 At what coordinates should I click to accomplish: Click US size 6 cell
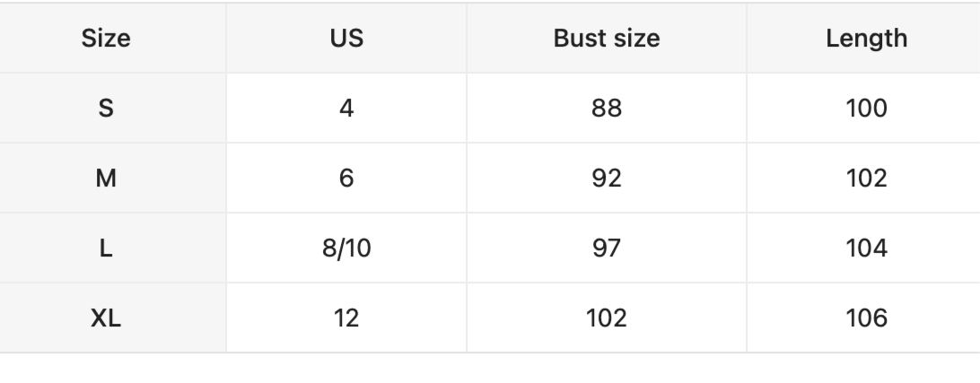point(346,178)
